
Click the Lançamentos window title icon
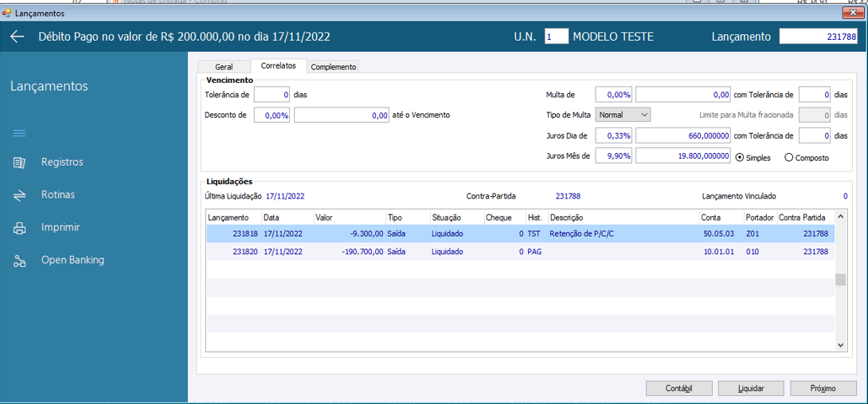click(7, 13)
